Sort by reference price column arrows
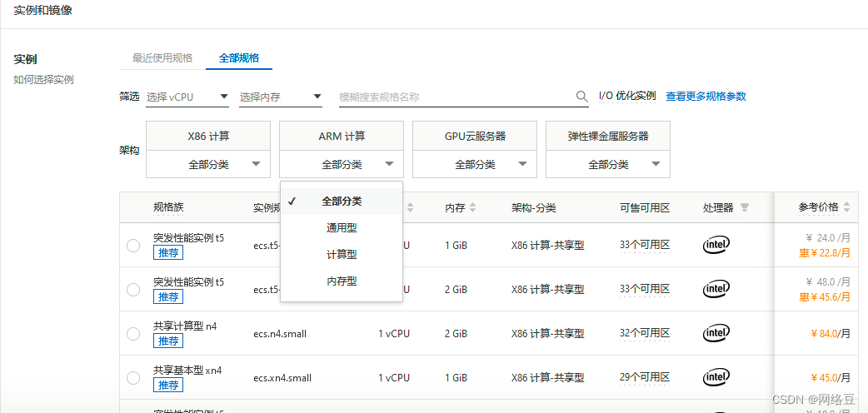Image resolution: width=868 pixels, height=413 pixels. click(847, 207)
